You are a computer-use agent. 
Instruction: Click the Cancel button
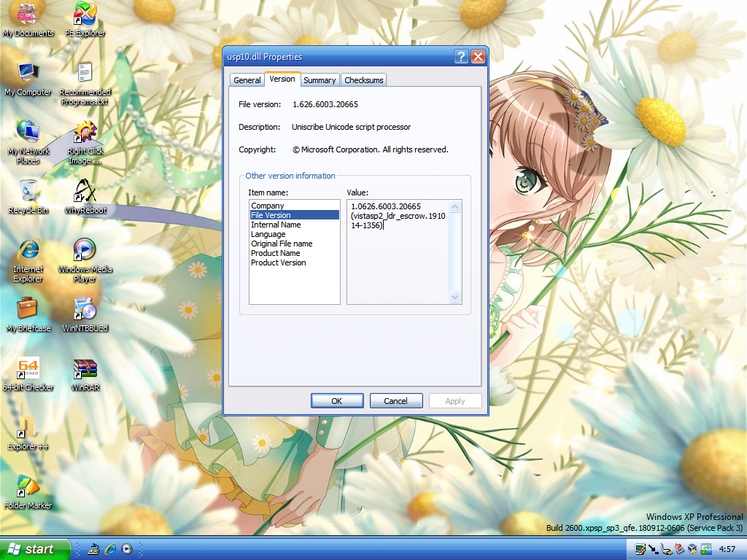[x=396, y=401]
